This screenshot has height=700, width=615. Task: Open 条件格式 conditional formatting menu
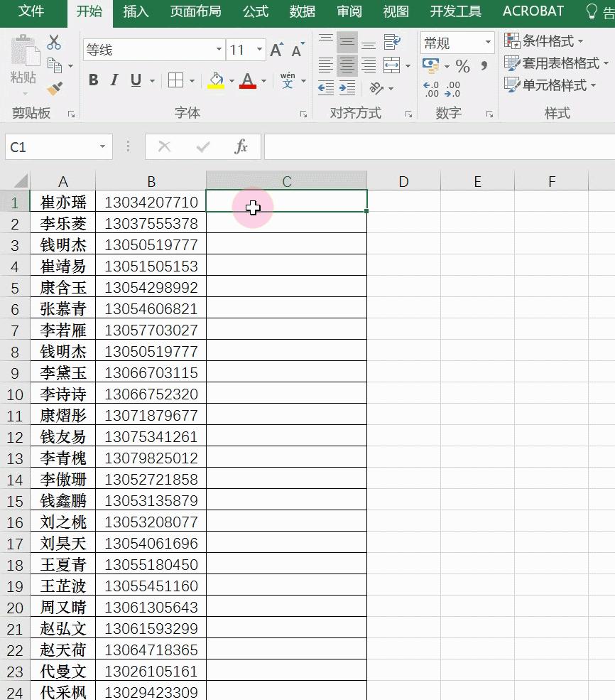click(x=544, y=41)
